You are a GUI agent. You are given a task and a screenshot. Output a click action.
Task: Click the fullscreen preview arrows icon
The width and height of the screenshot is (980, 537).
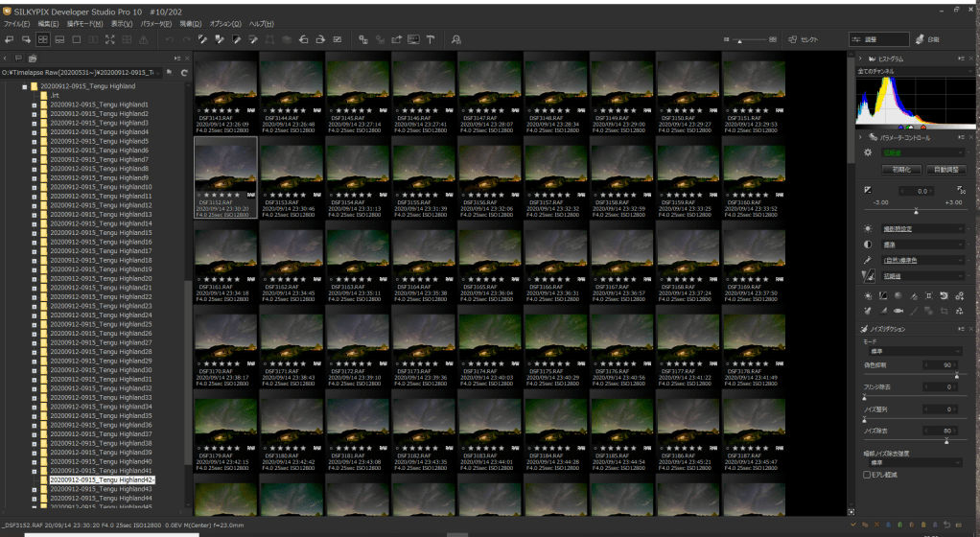(110, 39)
